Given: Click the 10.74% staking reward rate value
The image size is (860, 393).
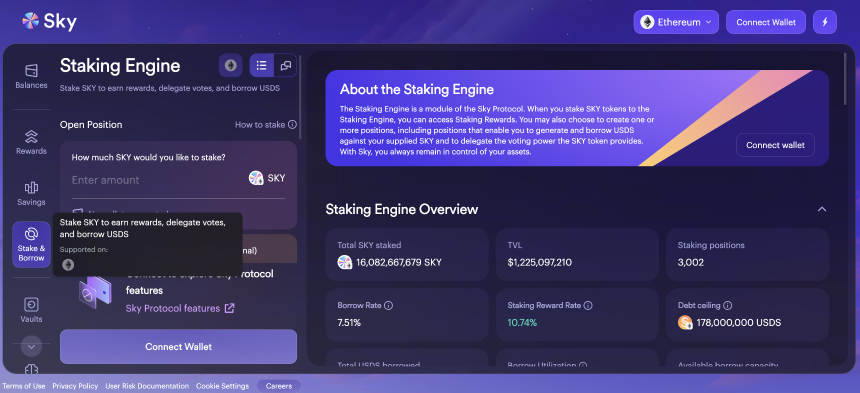Looking at the screenshot, I should pos(522,323).
